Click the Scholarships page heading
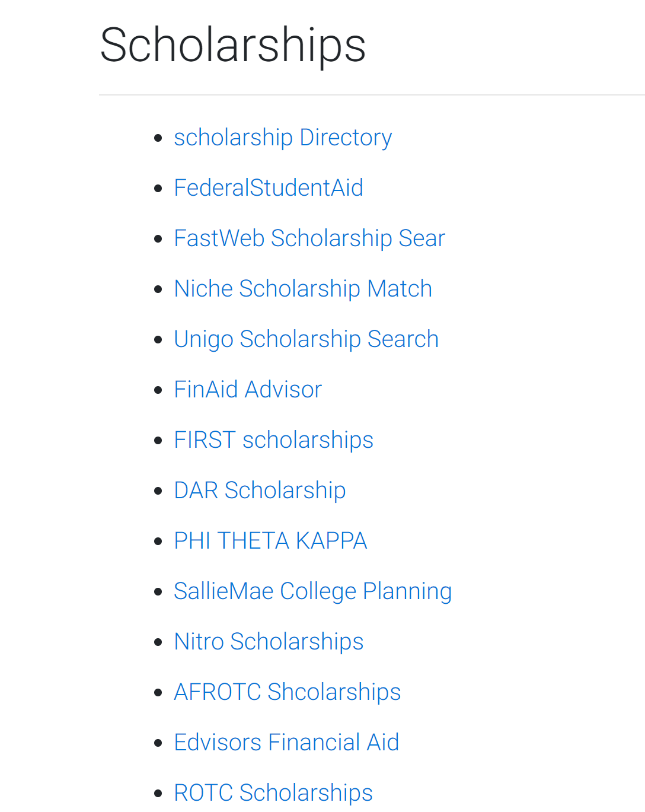Viewport: 645px width, 812px height. point(233,45)
